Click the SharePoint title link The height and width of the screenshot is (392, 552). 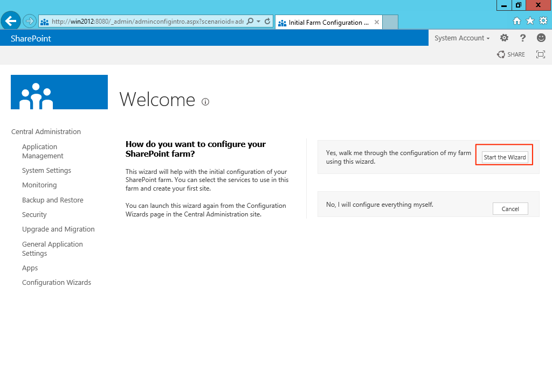click(31, 38)
